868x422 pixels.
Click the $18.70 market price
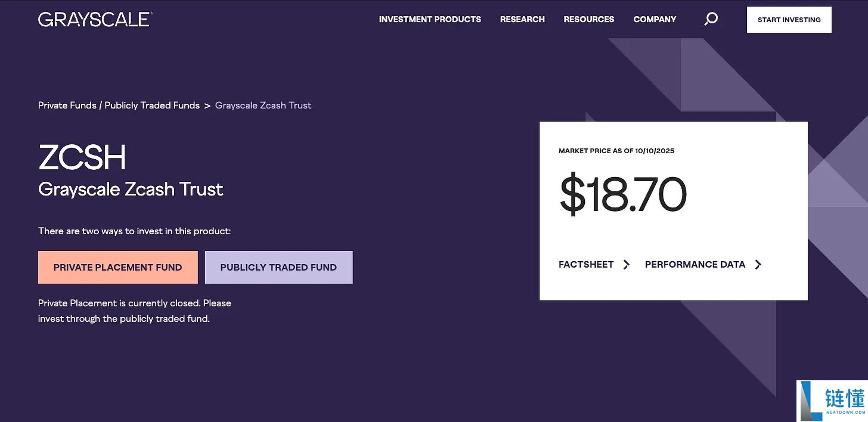[622, 195]
